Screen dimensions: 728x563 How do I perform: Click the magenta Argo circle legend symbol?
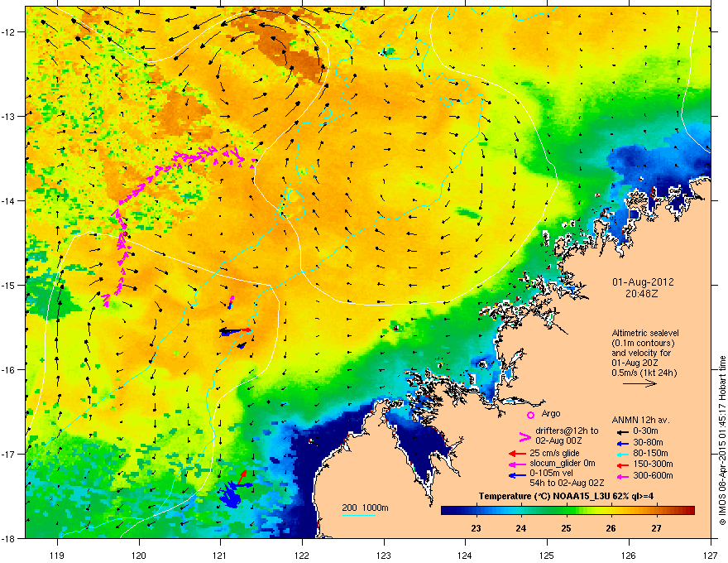530,415
